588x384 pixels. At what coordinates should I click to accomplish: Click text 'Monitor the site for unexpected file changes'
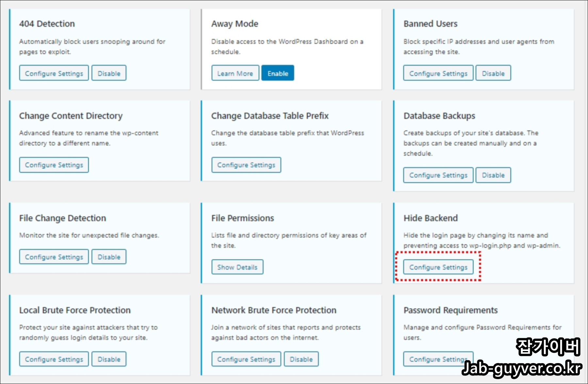[89, 235]
